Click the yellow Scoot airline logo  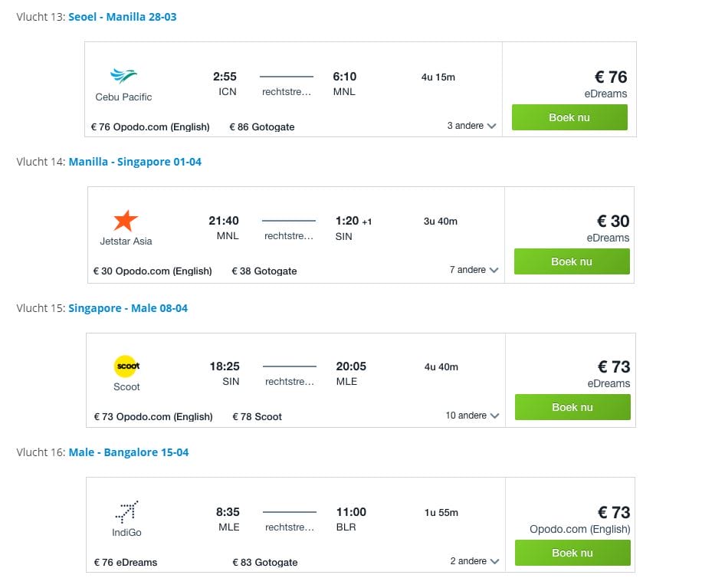(126, 366)
